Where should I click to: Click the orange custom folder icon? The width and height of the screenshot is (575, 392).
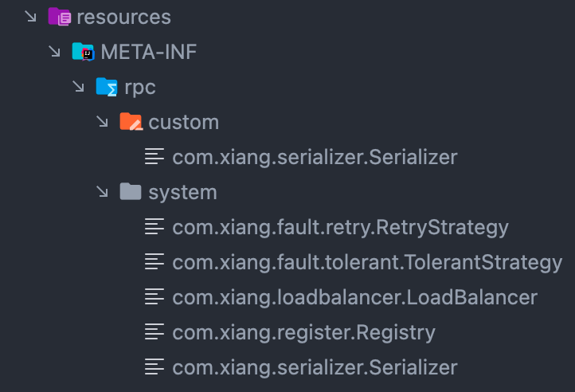tap(131, 122)
